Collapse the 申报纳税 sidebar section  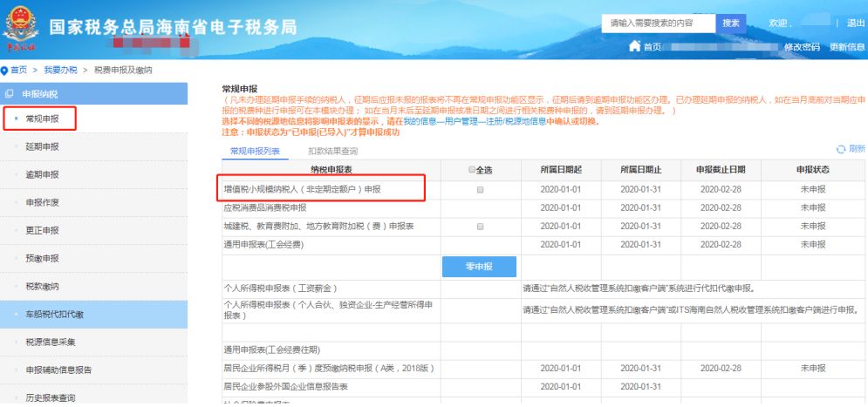94,94
